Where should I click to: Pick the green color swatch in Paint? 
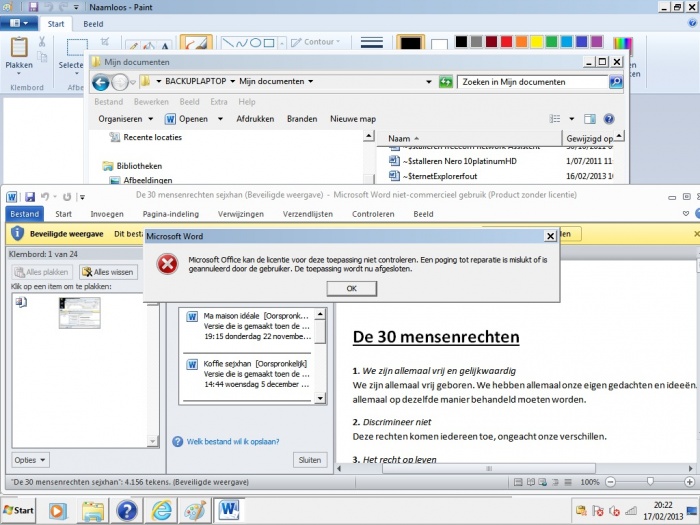(552, 42)
